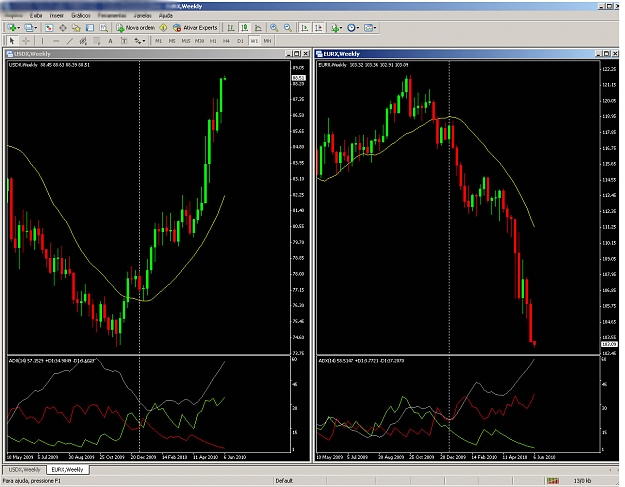Select the crosshair tool
The image size is (625, 487).
tap(26, 41)
